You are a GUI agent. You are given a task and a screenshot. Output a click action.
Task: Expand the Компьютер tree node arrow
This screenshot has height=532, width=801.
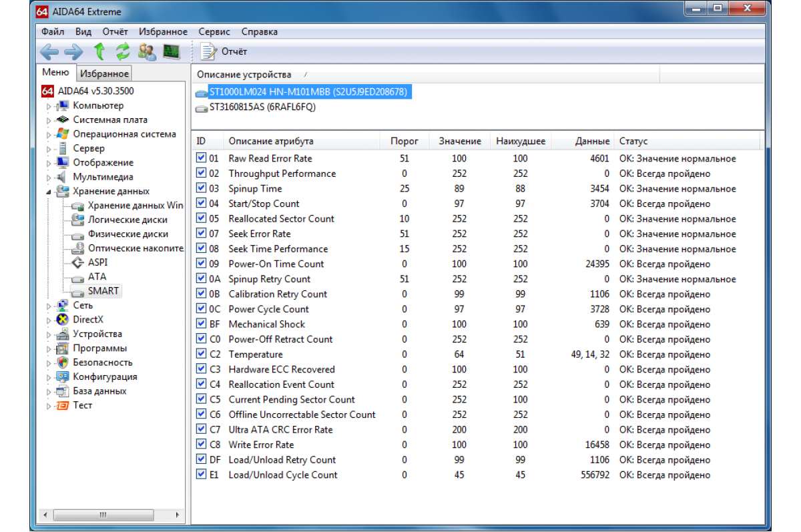(x=48, y=106)
